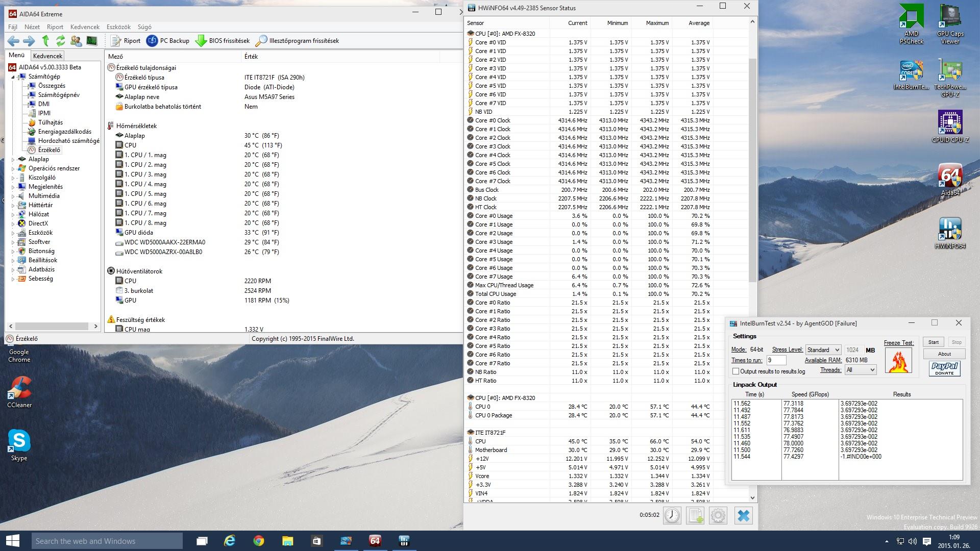Open the Eszközök menu
This screenshot has height=551, width=980.
click(118, 27)
